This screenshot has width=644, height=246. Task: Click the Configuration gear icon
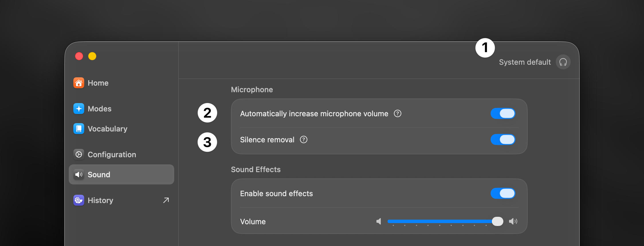pos(79,155)
